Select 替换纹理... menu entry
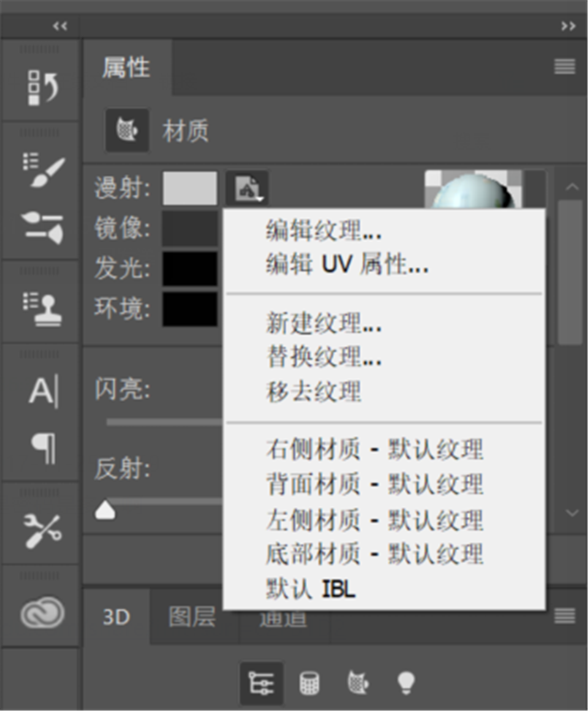 click(x=324, y=357)
